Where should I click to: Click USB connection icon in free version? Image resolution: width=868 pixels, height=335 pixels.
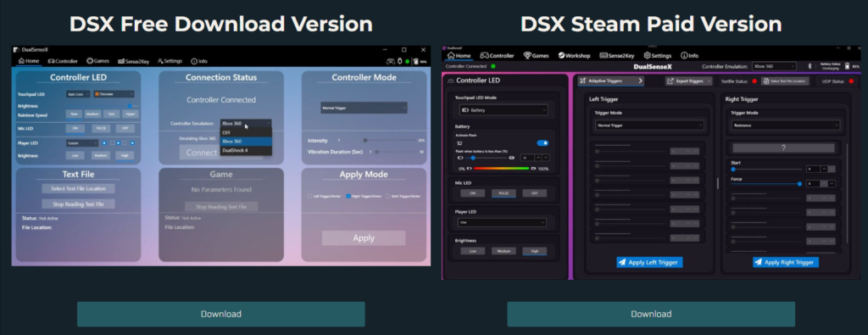[400, 61]
